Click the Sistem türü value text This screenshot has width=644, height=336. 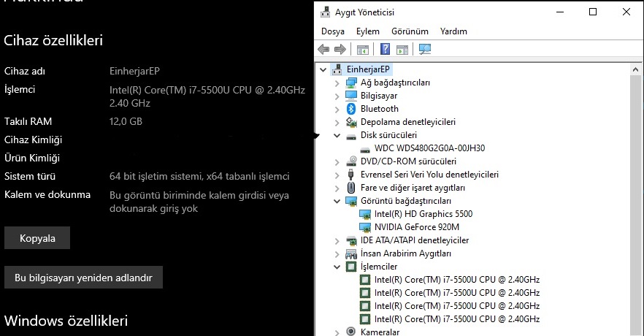[199, 176]
